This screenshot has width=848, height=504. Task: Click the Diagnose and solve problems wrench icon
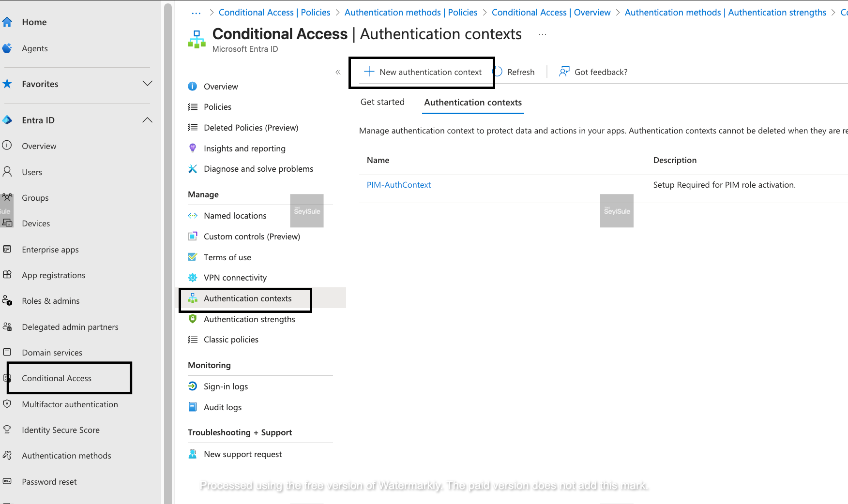pyautogui.click(x=192, y=168)
